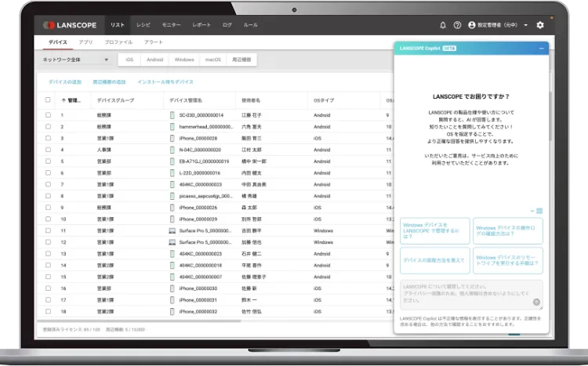Click the デバイスの追加 link
The height and width of the screenshot is (366, 588).
pos(65,82)
